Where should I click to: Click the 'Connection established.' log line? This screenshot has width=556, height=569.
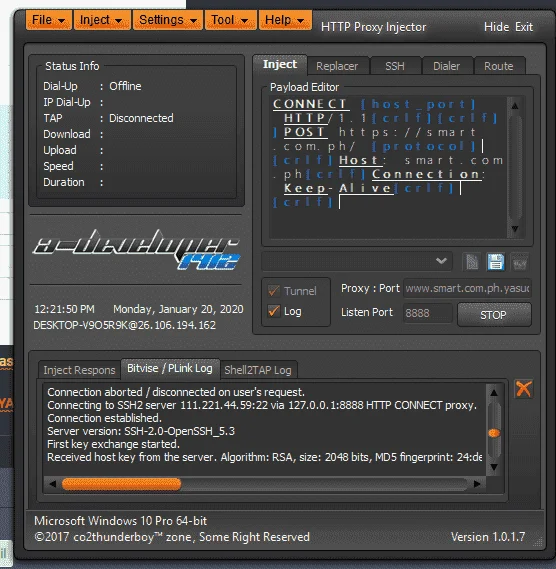[105, 418]
